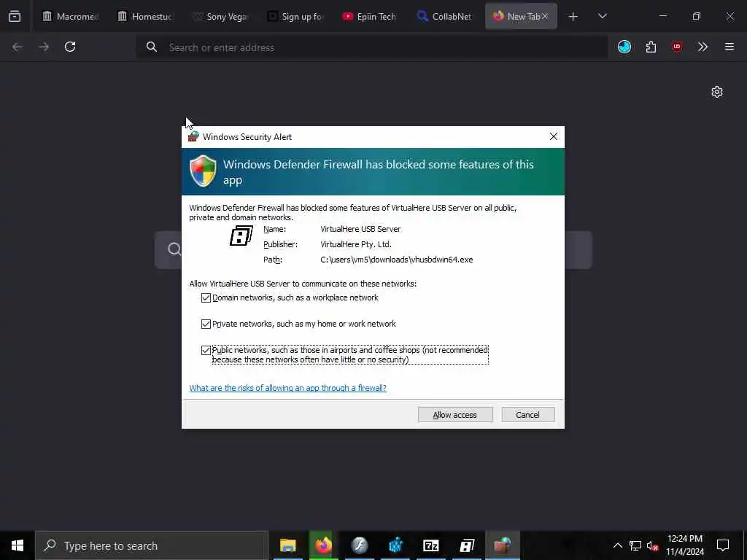Show more tools overflow chevron
This screenshot has width=747, height=560.
click(x=703, y=47)
